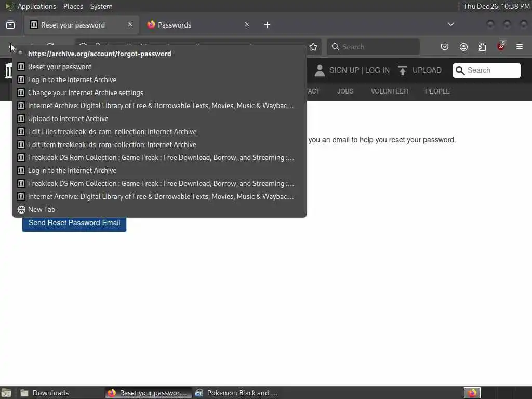Open LOG IN link on archive.org
Viewport: 532px width, 399px height.
click(377, 70)
